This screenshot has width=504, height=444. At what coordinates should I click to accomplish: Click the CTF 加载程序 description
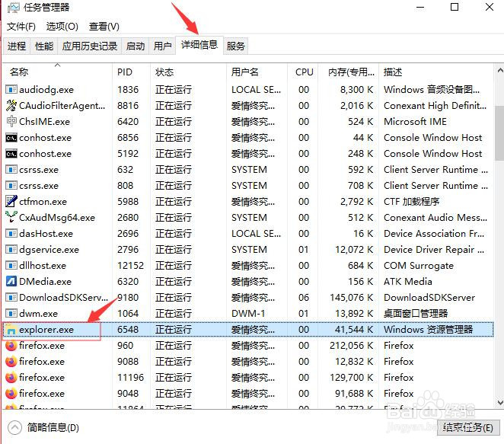pyautogui.click(x=411, y=202)
